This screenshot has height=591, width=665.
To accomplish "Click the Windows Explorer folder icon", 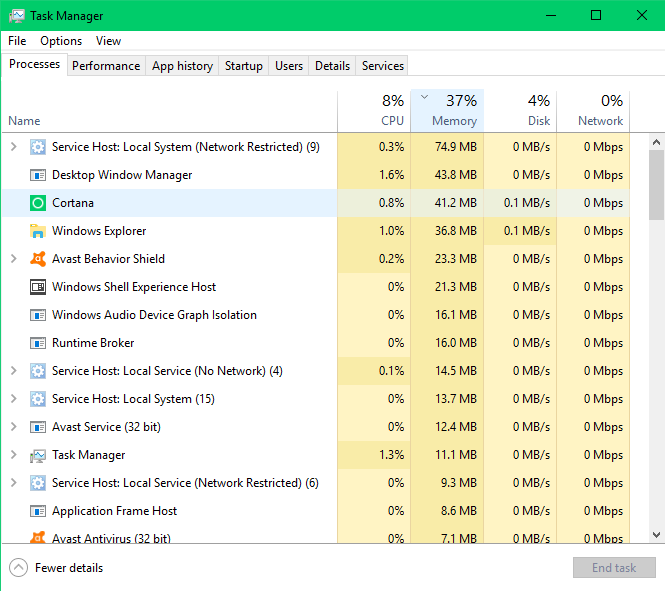I will point(38,231).
